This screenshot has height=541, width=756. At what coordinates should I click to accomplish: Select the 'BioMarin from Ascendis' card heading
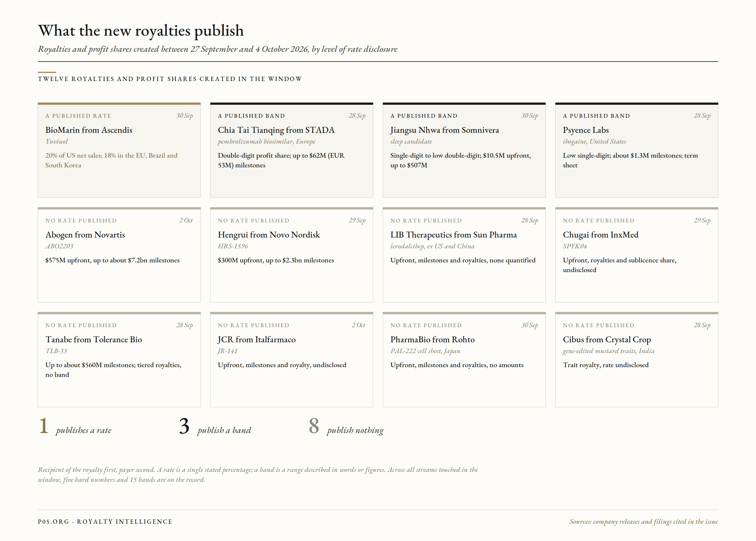[89, 130]
